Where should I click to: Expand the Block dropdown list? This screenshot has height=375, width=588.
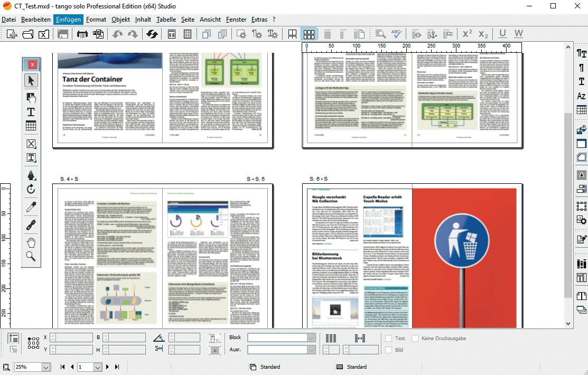pyautogui.click(x=311, y=338)
